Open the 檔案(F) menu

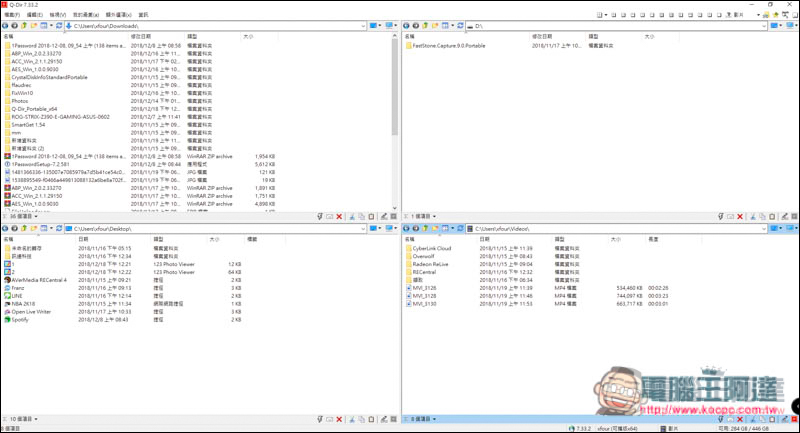[12, 16]
